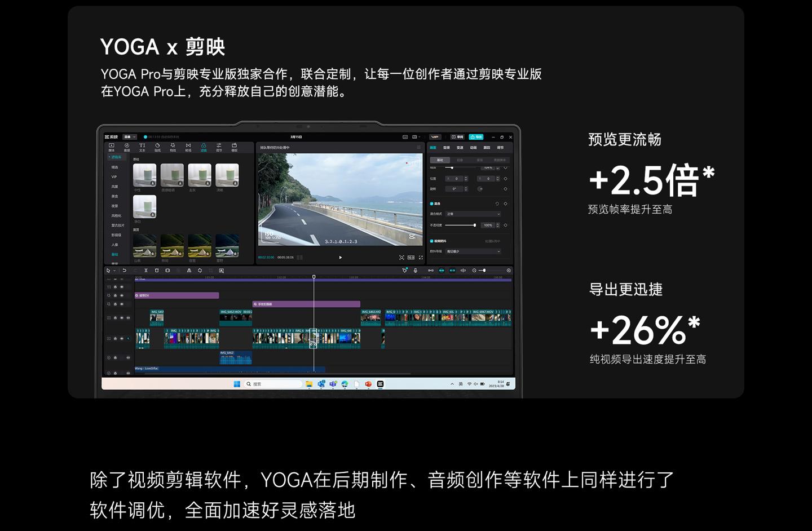Click the zoom-in plus icon of timeline
Screen dimensions: 812x531
pyautogui.click(x=509, y=271)
